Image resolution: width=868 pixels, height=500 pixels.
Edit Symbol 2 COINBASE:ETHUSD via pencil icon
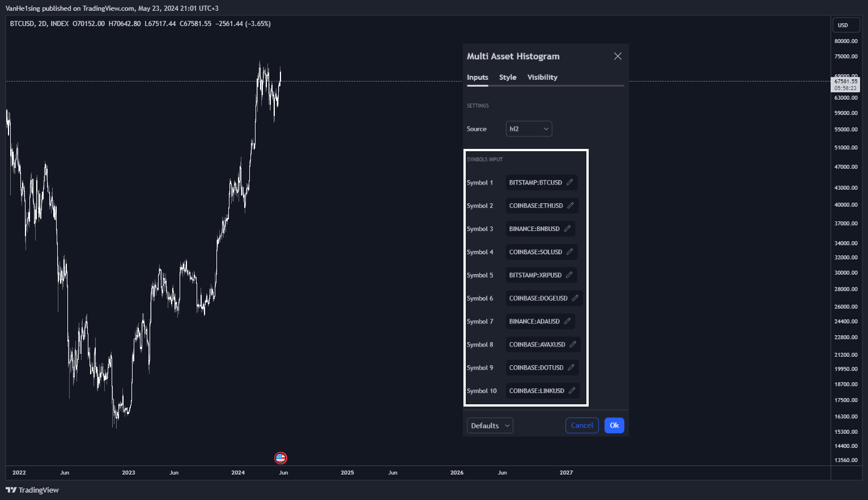(571, 206)
